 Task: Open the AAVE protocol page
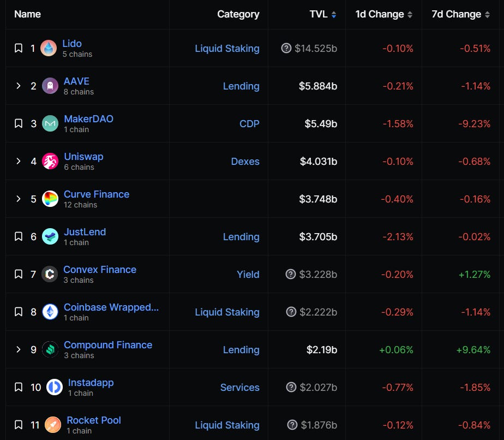coord(76,81)
